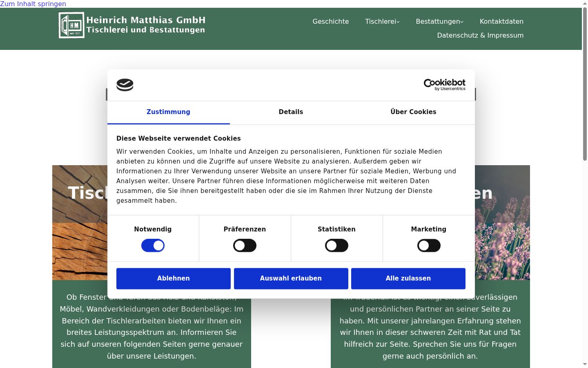Viewport: 588px width, 368px height.
Task: Click the scrollbar down arrow
Action: pos(585,364)
